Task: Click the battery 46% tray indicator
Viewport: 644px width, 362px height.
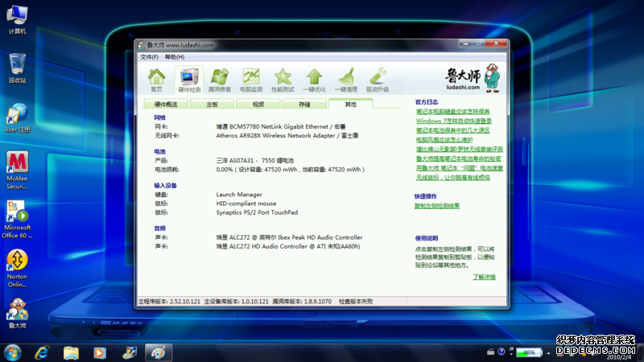Action: tap(530, 352)
